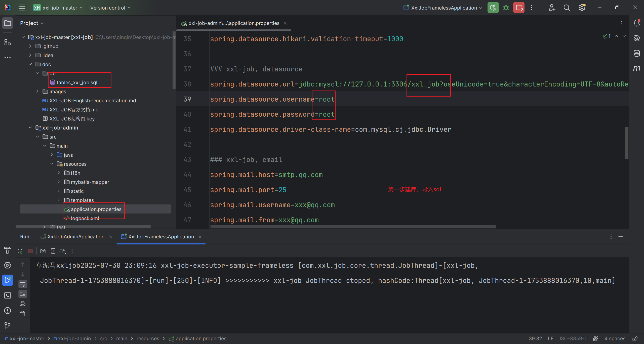Click the editor vertical scrollbar thumb
The height and width of the screenshot is (344, 644).
(x=627, y=143)
